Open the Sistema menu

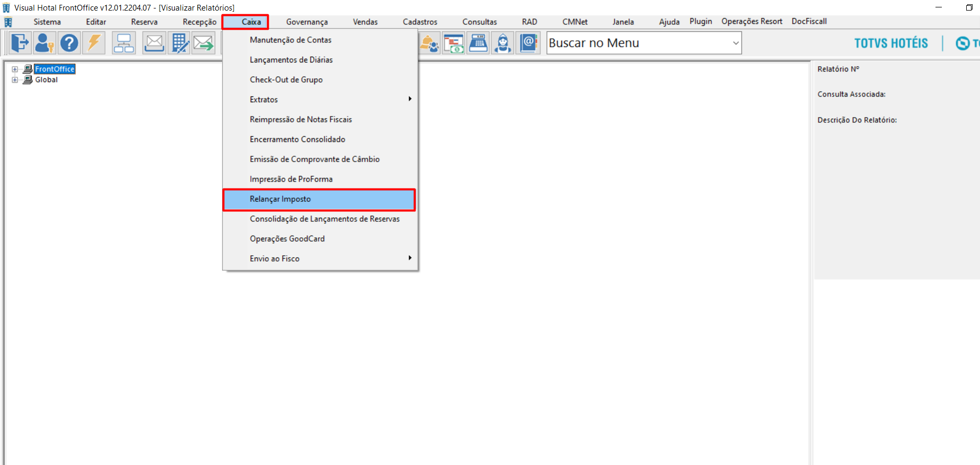pyautogui.click(x=47, y=22)
